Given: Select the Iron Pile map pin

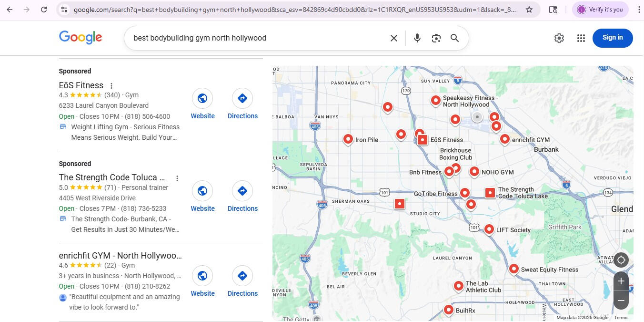Looking at the screenshot, I should tap(348, 139).
